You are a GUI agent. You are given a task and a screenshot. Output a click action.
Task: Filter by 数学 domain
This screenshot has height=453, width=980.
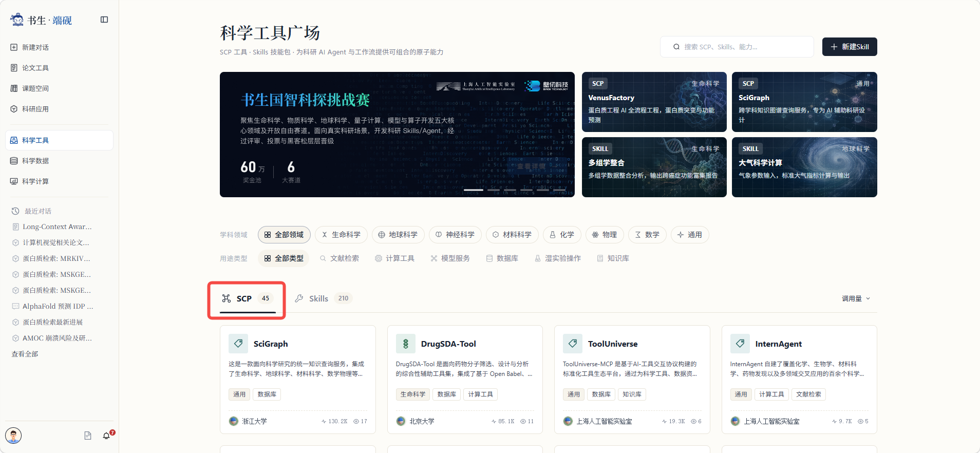(647, 235)
